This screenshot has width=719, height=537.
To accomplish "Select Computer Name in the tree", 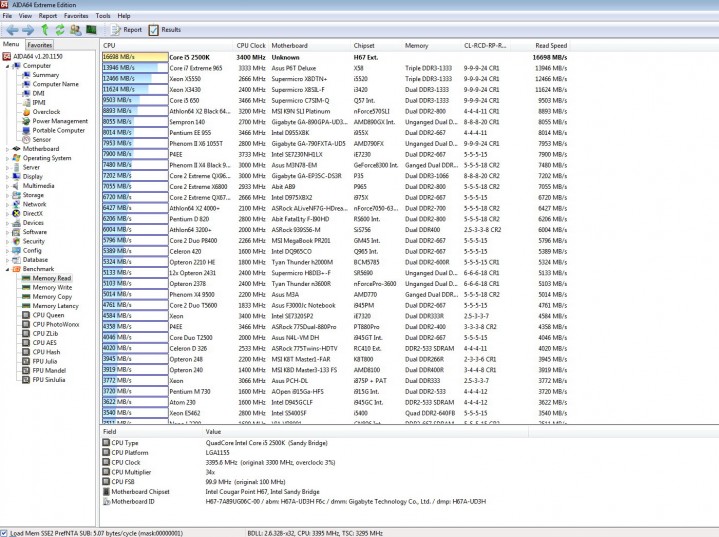I will point(55,84).
